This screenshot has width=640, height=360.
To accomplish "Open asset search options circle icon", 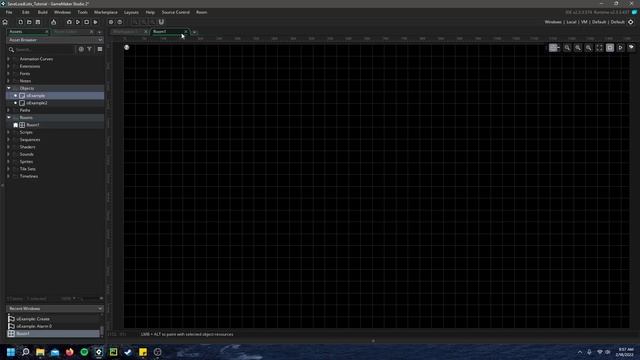I will [81, 49].
